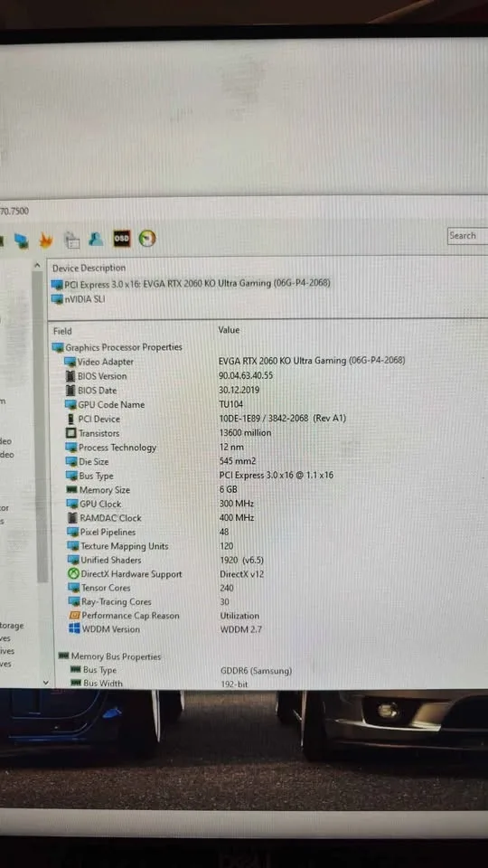Screen dimensions: 488x868
Task: Click the Texture Mapping Units row icon
Action: (x=72, y=546)
